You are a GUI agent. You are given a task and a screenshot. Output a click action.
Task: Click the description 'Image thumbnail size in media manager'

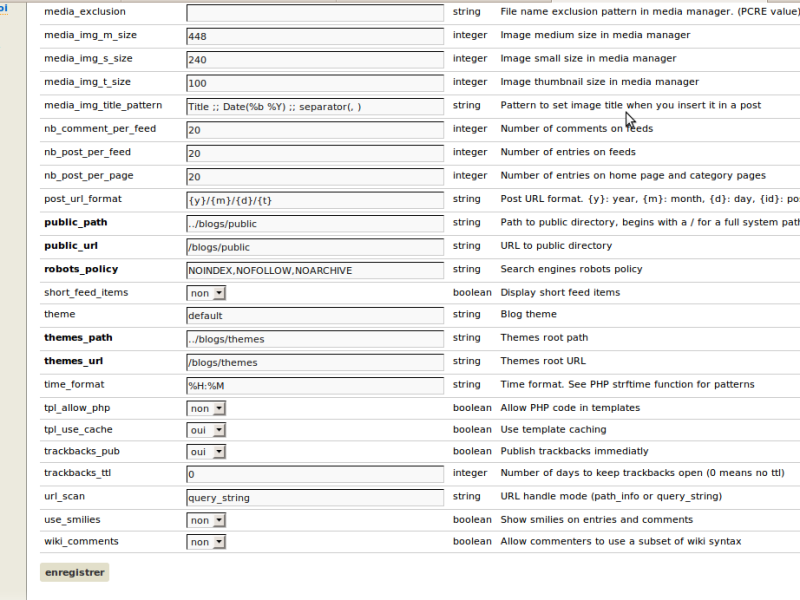pyautogui.click(x=599, y=82)
